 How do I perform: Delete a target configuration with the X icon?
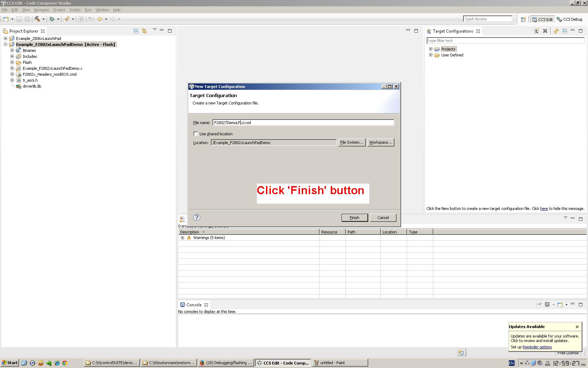[x=545, y=31]
